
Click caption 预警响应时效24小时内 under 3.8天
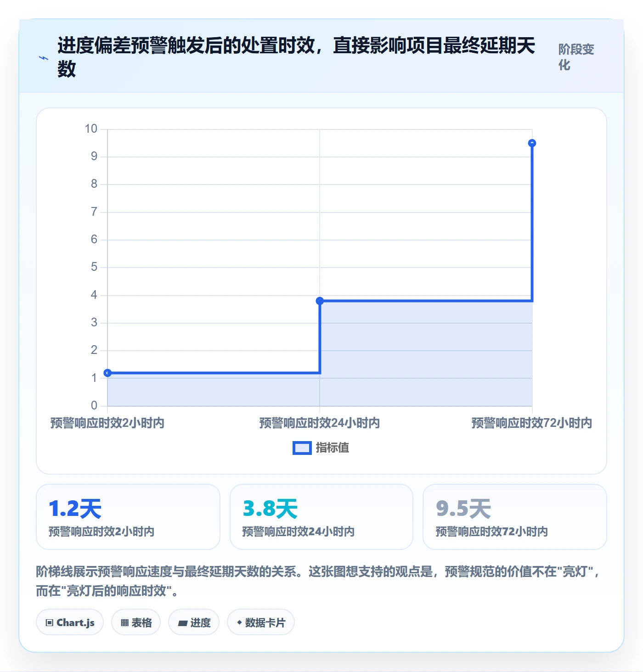(x=299, y=532)
